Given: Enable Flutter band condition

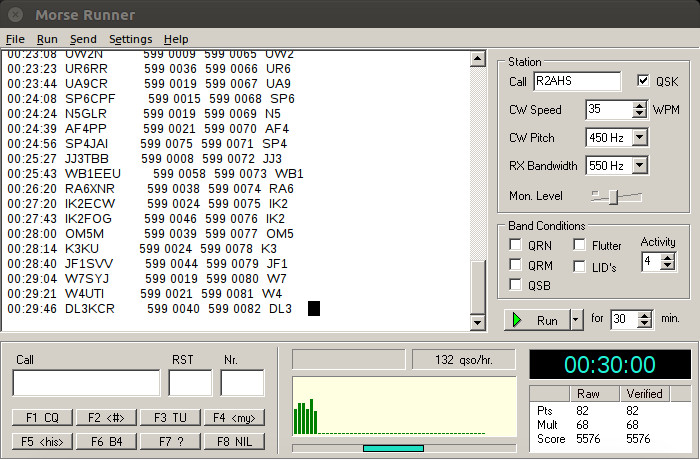Looking at the screenshot, I should 580,246.
